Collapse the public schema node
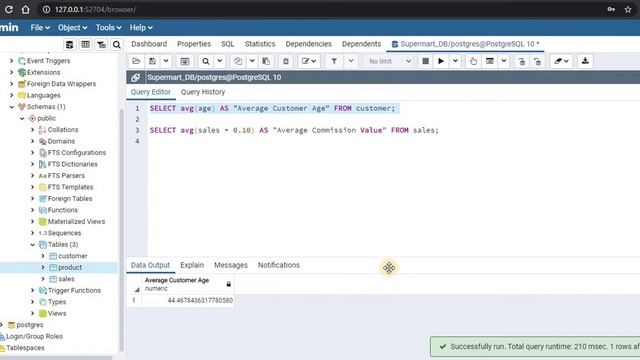 click(22, 118)
